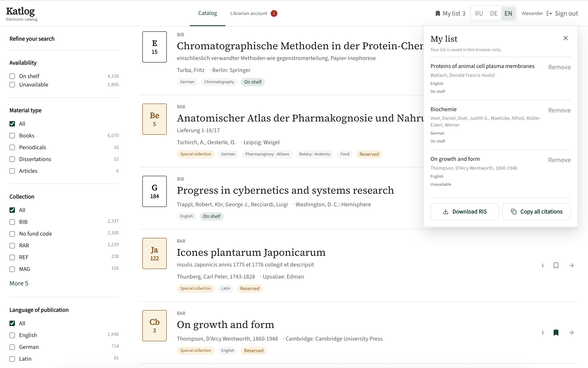Screen dimensions: 588x368
Task: Click the E 15 shelf mark tile
Action: [154, 47]
